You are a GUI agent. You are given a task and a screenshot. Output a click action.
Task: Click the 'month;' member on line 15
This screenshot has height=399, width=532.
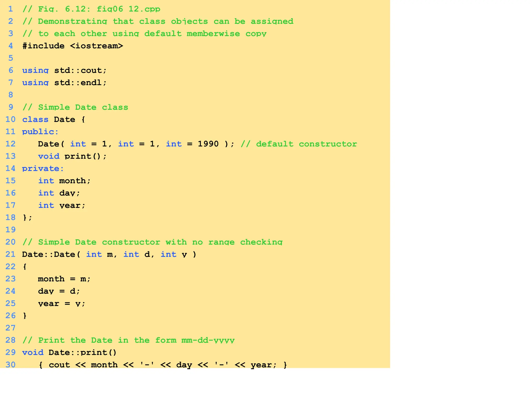tap(75, 181)
